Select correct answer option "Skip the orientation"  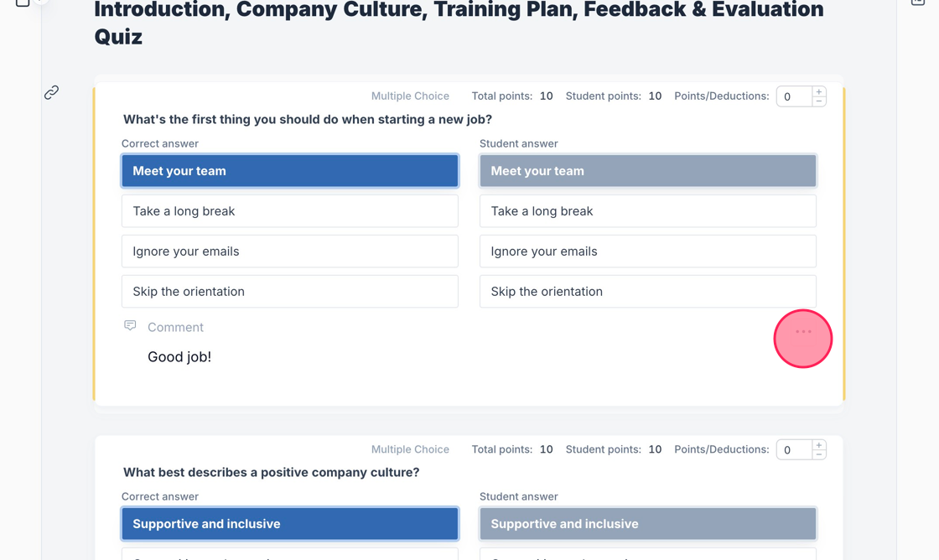click(289, 292)
